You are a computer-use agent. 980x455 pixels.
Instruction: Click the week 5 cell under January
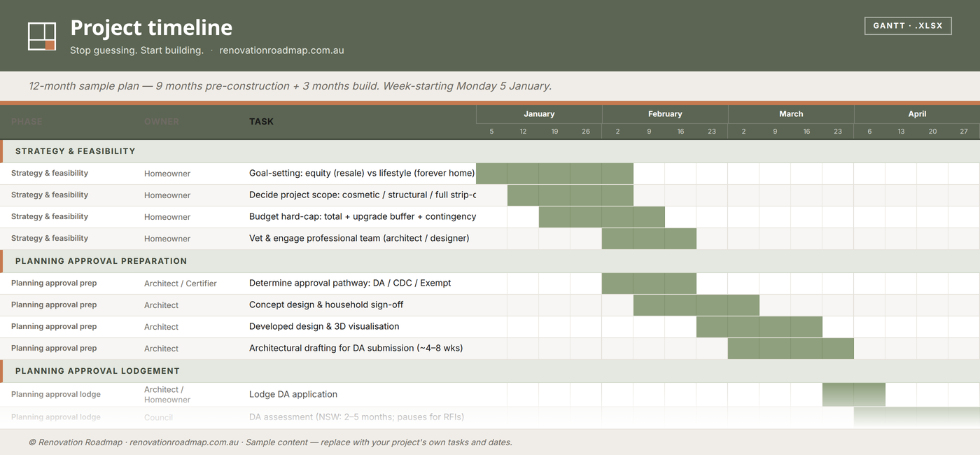coord(491,132)
